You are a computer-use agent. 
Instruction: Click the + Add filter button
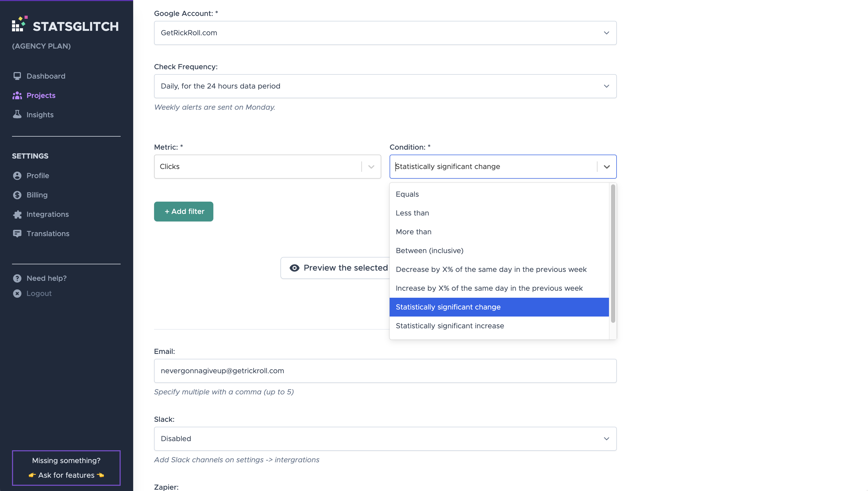[x=184, y=212]
